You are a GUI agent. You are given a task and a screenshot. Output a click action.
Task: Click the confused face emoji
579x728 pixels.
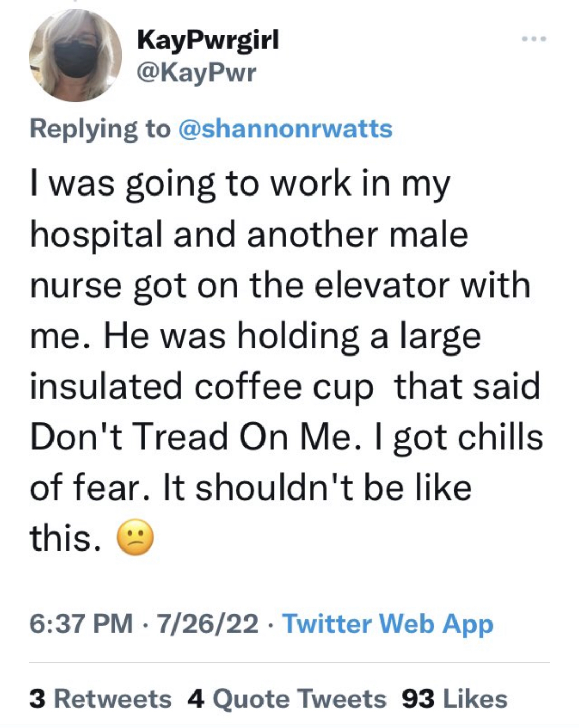(136, 538)
